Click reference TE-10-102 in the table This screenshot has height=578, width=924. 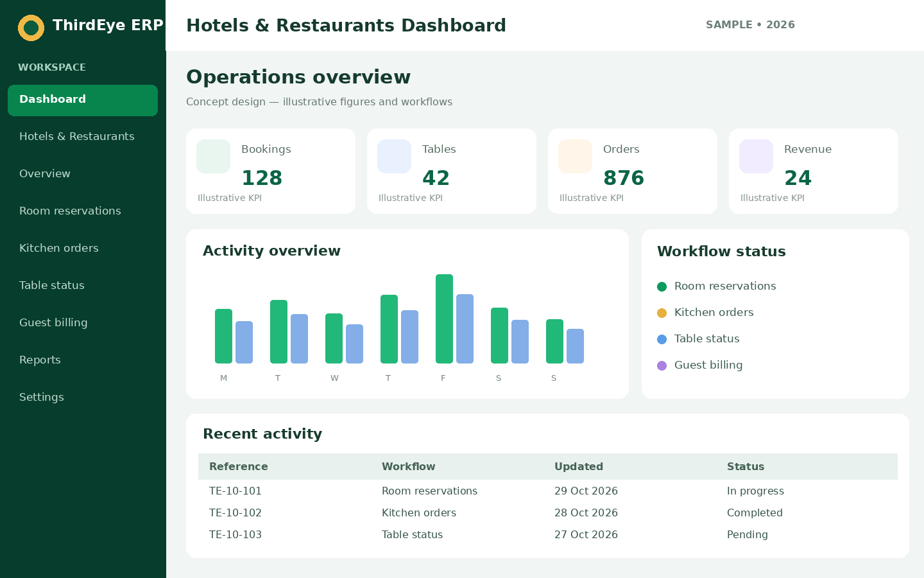(x=235, y=513)
